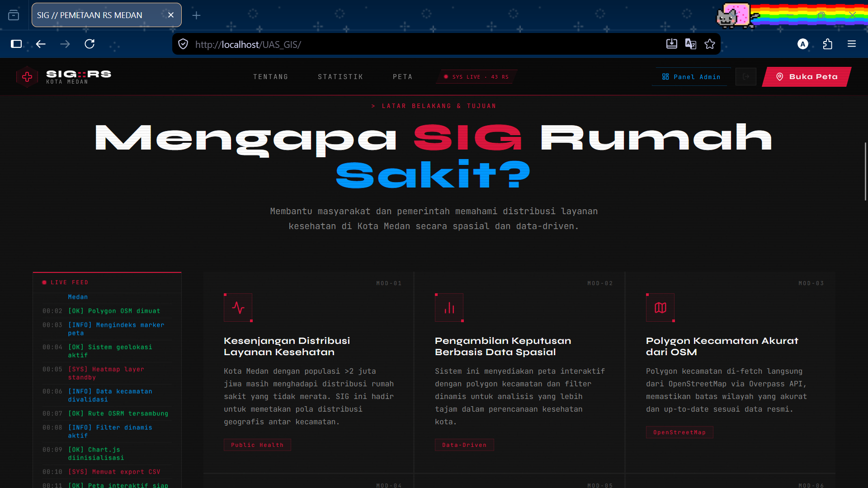Open the heartbeat pulse icon in MOD-01 card
This screenshot has width=868, height=488.
pyautogui.click(x=238, y=308)
